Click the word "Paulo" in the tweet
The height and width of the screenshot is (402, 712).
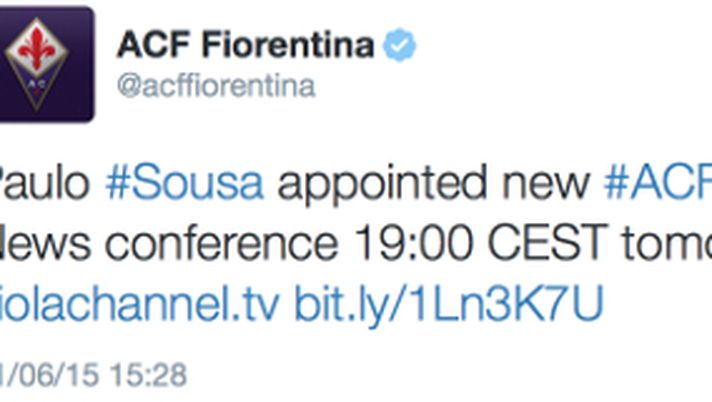(x=42, y=184)
